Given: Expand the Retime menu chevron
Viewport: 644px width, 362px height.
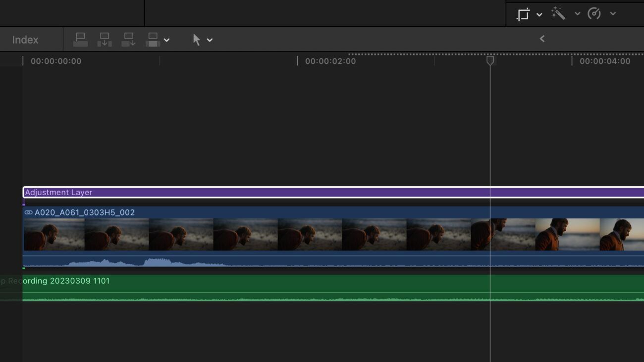Looking at the screenshot, I should [614, 13].
